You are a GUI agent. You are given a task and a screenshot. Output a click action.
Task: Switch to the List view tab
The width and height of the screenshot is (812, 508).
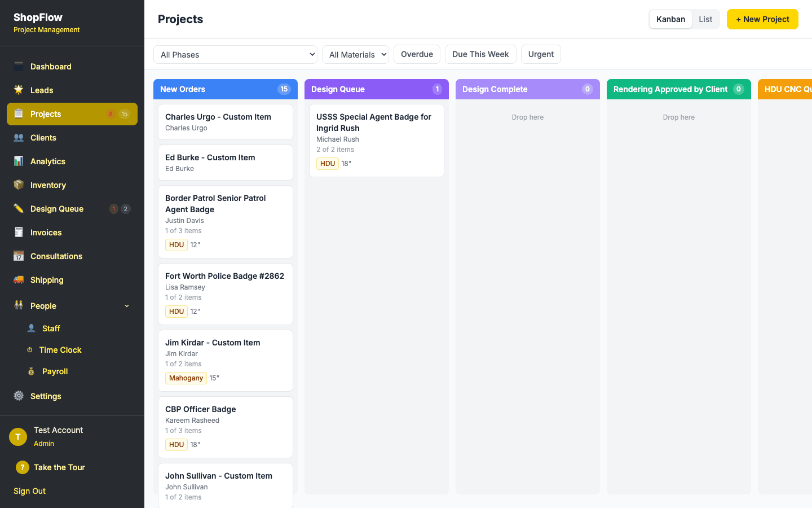705,19
